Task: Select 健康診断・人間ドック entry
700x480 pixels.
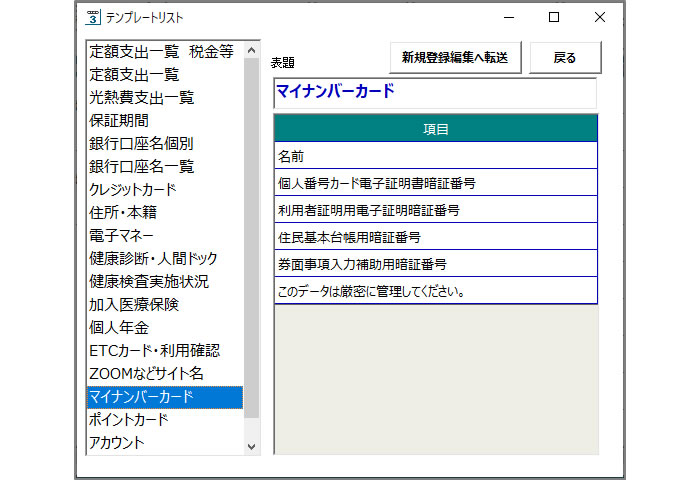Action: click(165, 259)
